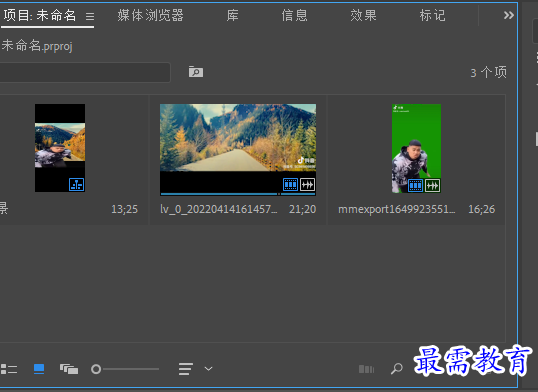Expand the sort options dropdown arrow
Viewport: 538px width, 392px height.
[x=208, y=369]
